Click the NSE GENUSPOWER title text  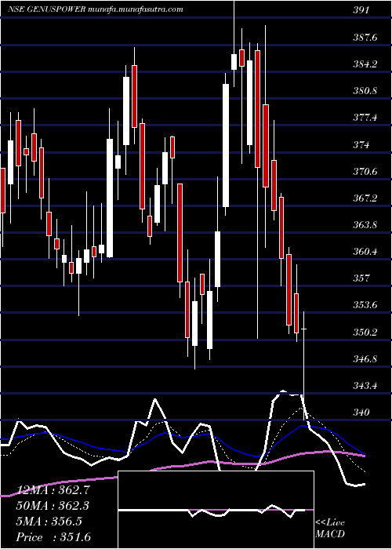tap(46, 9)
